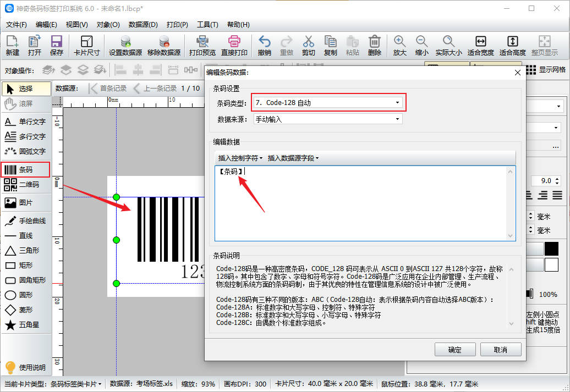Open the 文件(F) menu

click(x=17, y=24)
